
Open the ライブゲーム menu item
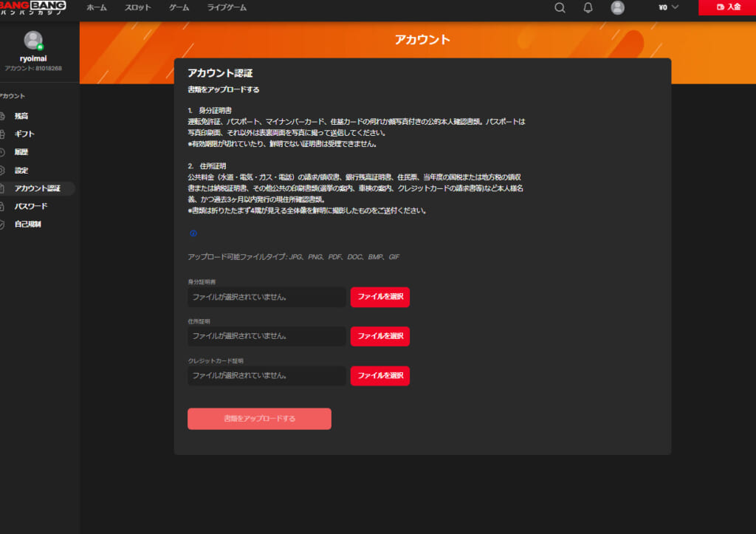pyautogui.click(x=227, y=7)
